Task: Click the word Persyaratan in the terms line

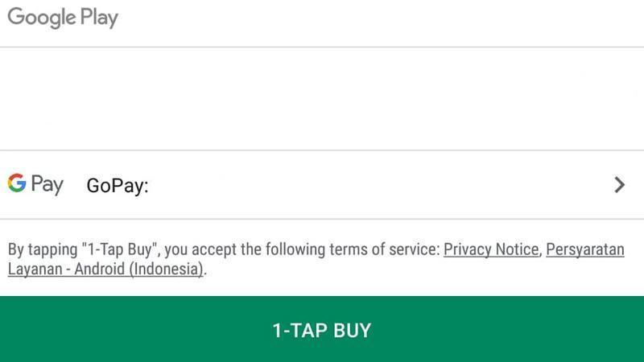Action: [x=585, y=249]
